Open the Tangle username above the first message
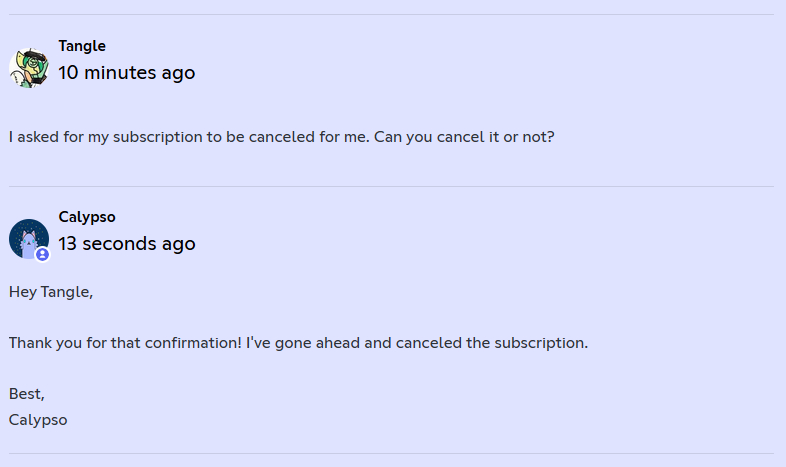This screenshot has height=467, width=786. point(82,46)
